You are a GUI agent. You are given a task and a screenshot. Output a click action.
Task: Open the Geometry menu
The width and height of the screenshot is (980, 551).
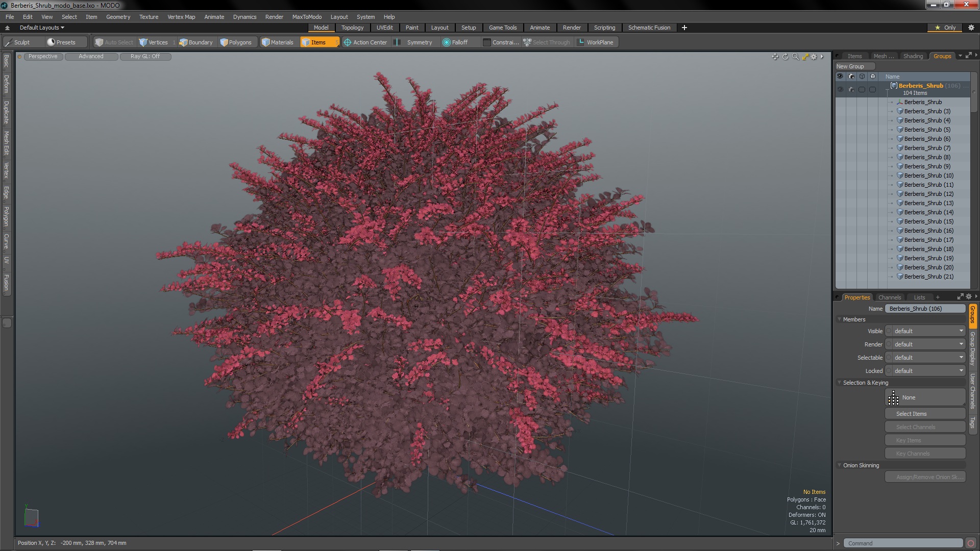118,17
